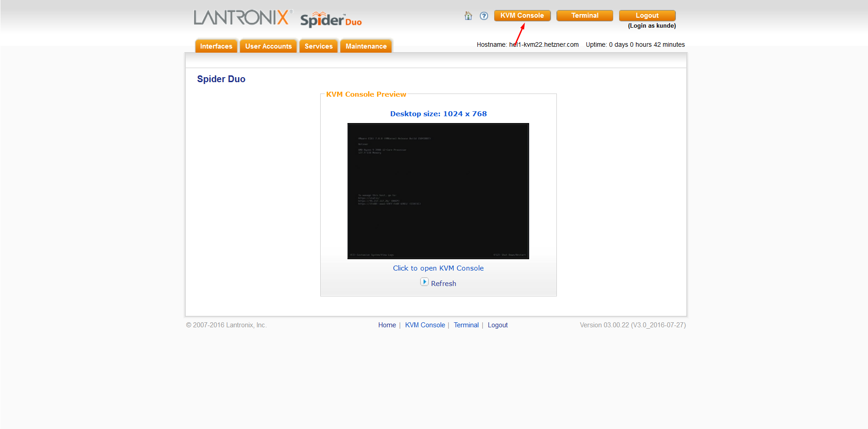Open the User Accounts tab
This screenshot has height=429, width=868.
coord(268,46)
